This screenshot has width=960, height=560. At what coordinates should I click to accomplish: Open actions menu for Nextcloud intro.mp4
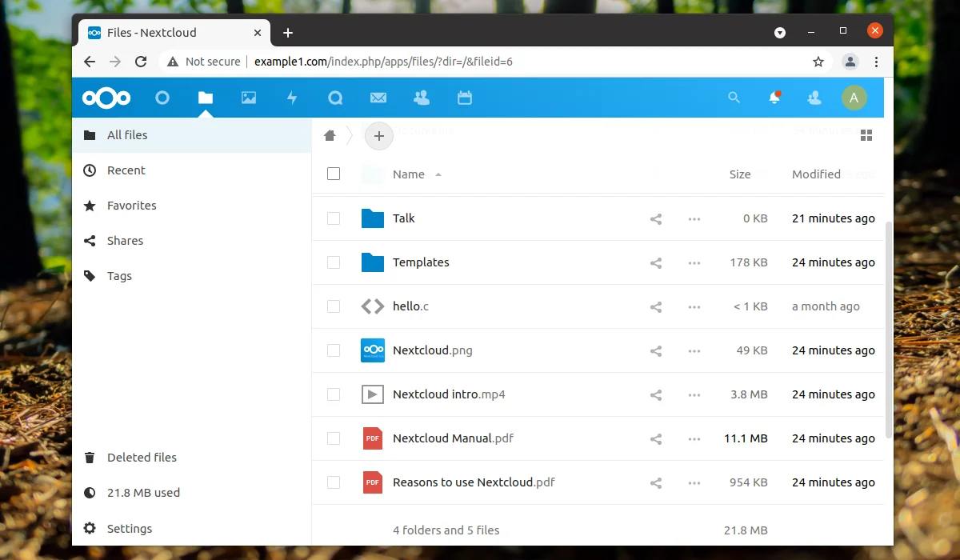694,394
